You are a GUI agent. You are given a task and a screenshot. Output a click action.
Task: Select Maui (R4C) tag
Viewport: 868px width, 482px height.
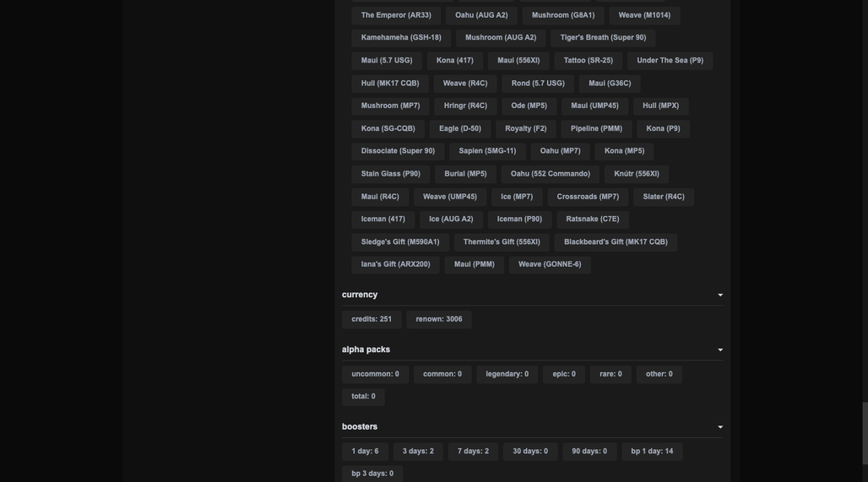pyautogui.click(x=380, y=197)
